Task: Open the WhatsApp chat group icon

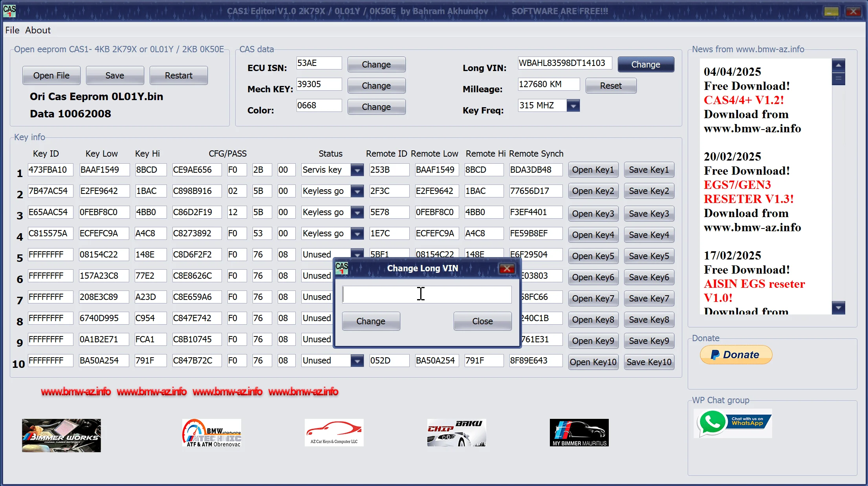Action: click(x=732, y=423)
